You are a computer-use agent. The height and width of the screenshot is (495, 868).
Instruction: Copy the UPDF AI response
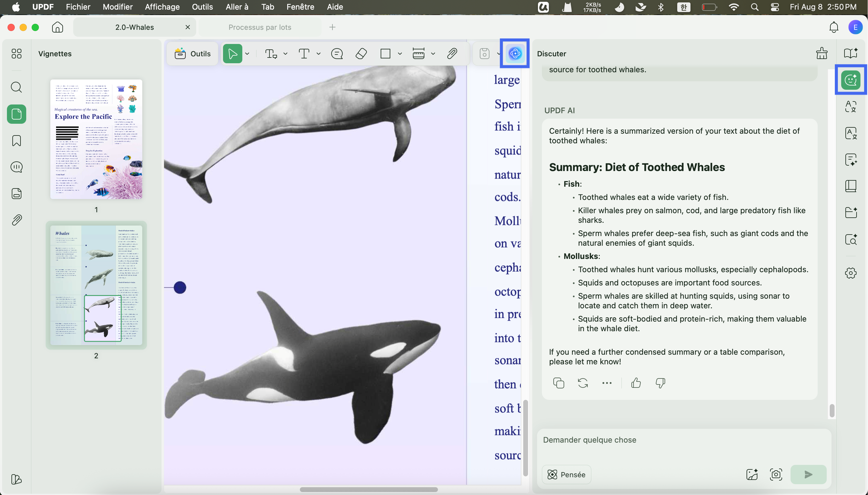(558, 383)
